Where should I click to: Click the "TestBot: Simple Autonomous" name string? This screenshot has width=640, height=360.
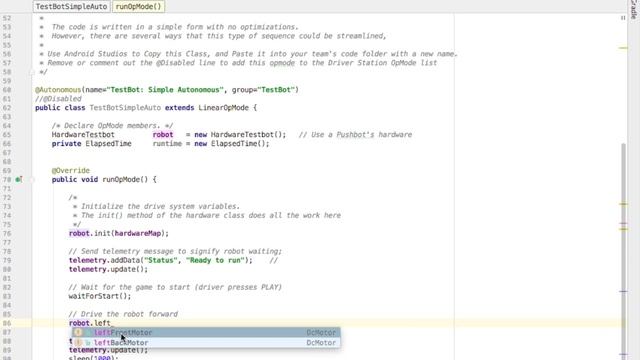165,90
